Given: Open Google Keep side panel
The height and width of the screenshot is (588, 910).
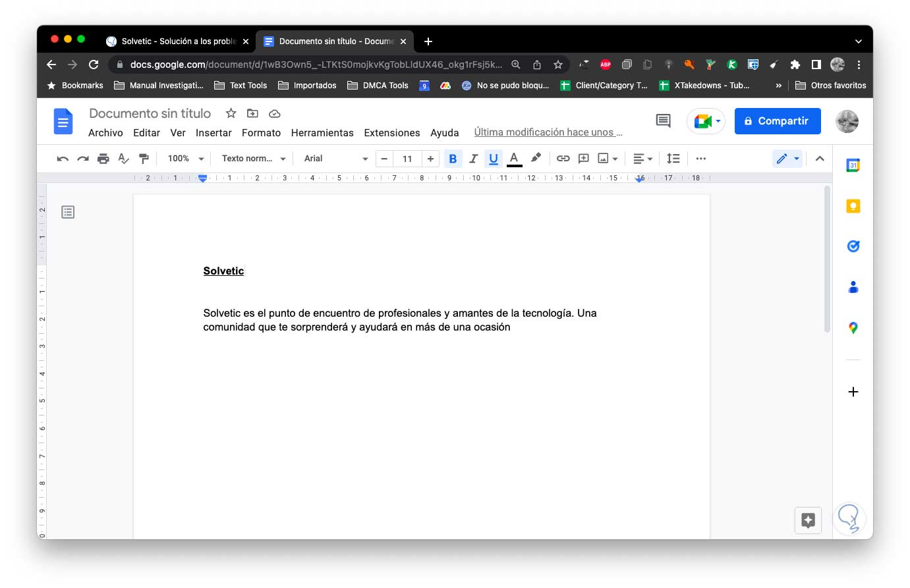Looking at the screenshot, I should tap(853, 206).
